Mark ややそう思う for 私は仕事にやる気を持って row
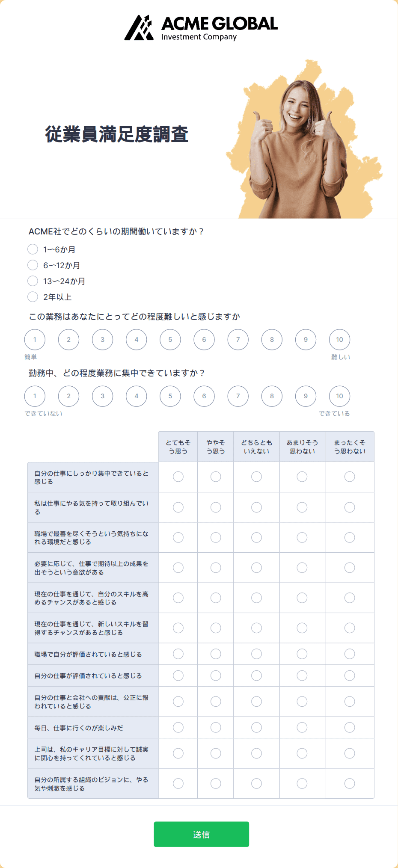This screenshot has width=398, height=868. (216, 507)
